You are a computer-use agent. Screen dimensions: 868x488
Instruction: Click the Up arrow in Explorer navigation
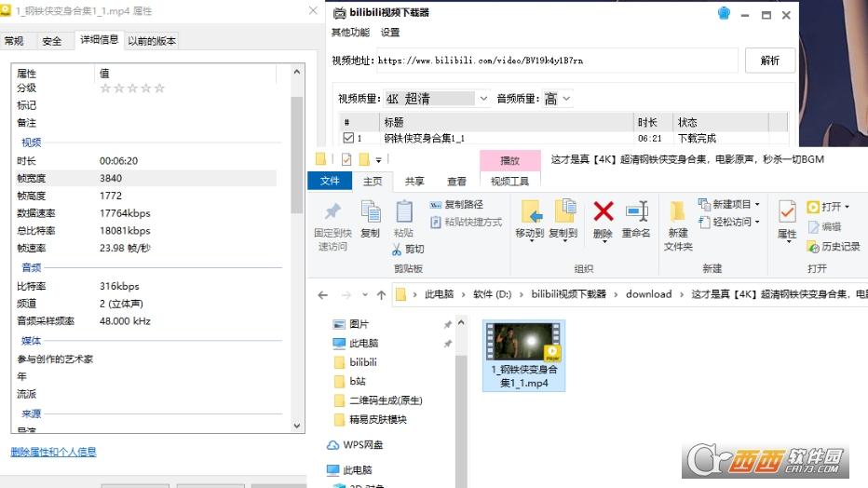[381, 295]
